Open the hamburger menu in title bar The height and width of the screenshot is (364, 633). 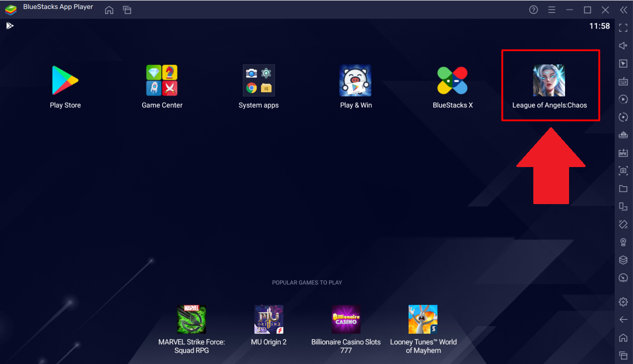click(x=552, y=10)
